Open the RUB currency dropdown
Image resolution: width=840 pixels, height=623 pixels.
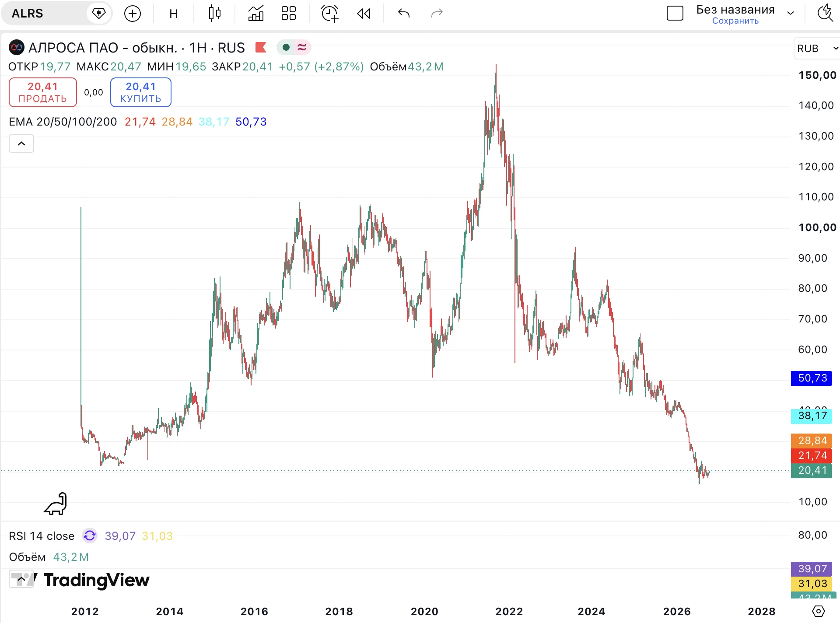point(817,49)
